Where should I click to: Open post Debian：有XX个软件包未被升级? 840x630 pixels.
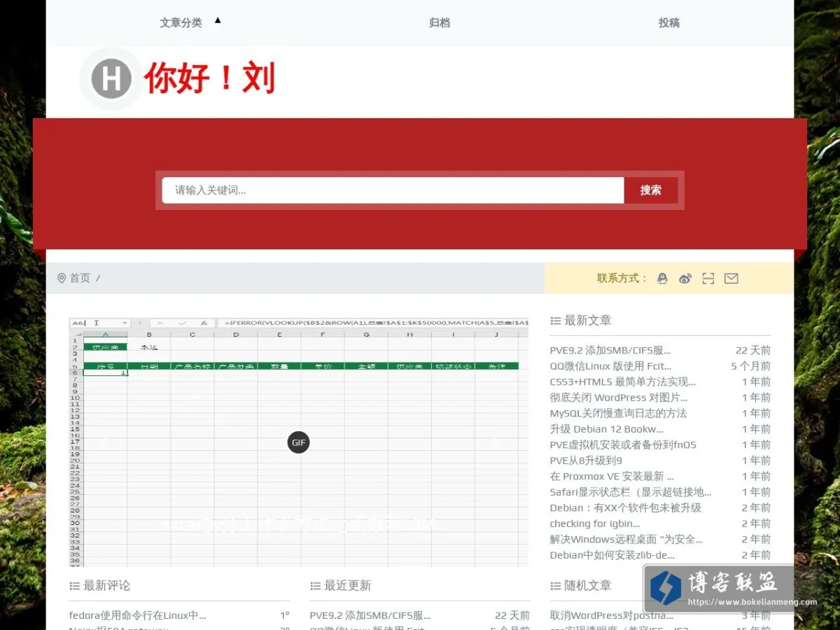click(626, 508)
